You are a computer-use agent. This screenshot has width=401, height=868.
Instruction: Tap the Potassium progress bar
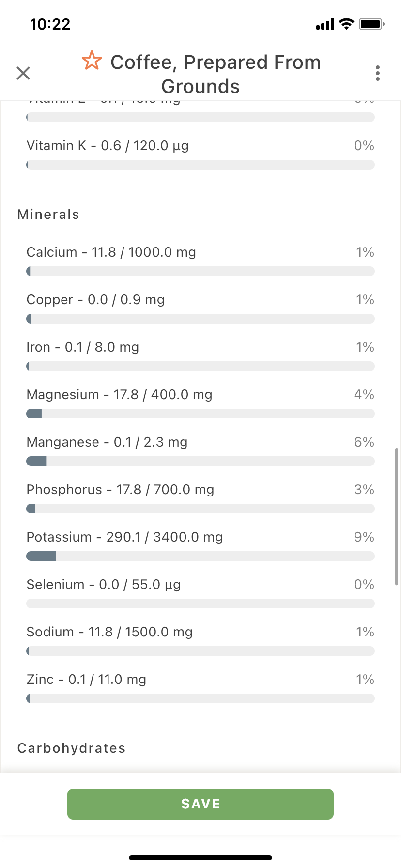200,556
